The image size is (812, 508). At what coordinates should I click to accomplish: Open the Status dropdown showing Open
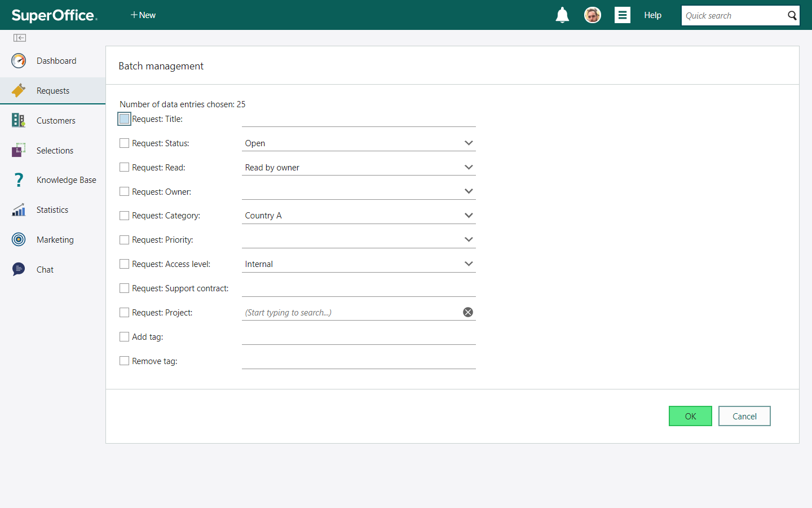(359, 143)
